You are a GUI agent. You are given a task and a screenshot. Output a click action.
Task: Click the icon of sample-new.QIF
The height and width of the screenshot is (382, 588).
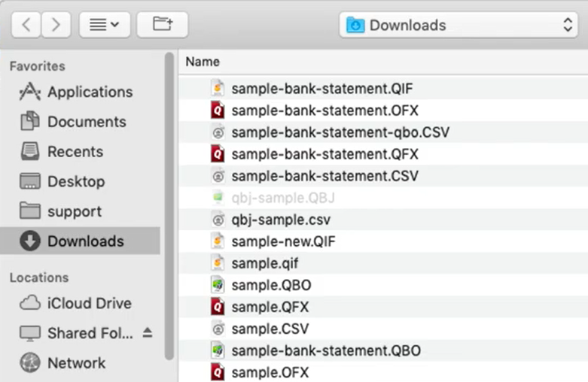pos(218,241)
